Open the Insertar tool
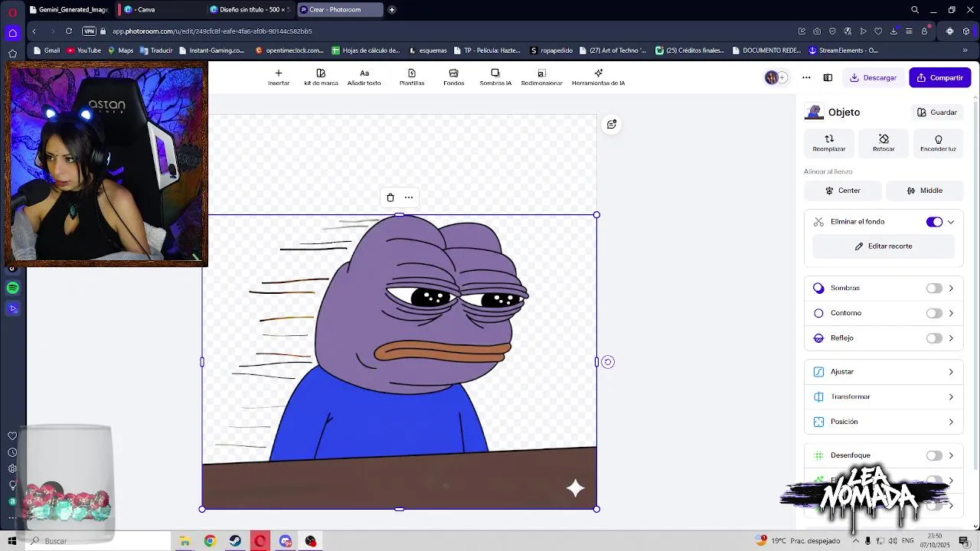980x551 pixels. pos(279,77)
